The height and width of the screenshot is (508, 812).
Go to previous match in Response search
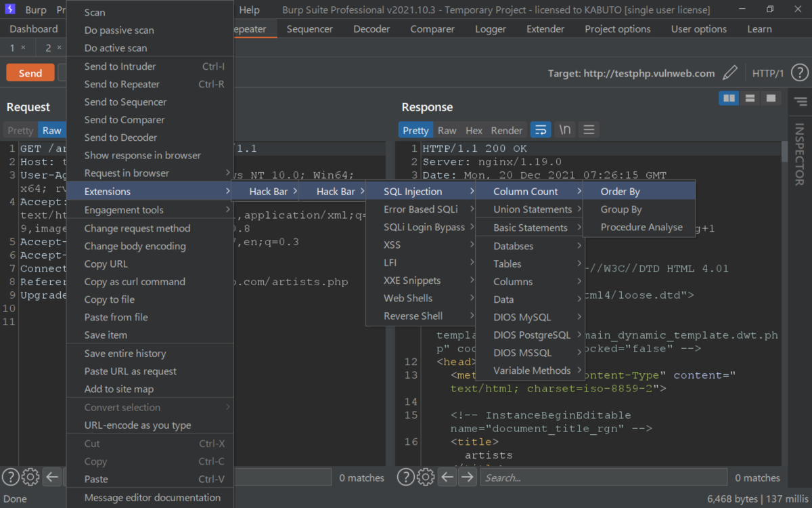coord(447,477)
